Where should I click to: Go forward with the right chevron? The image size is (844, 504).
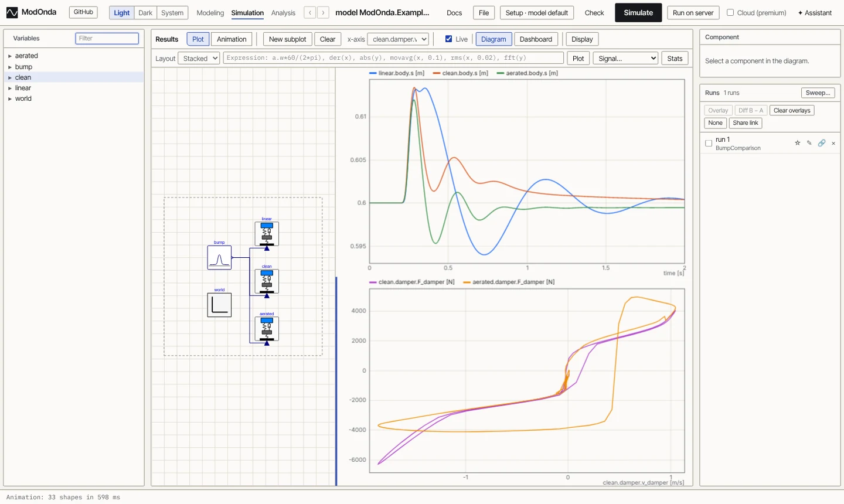click(323, 12)
